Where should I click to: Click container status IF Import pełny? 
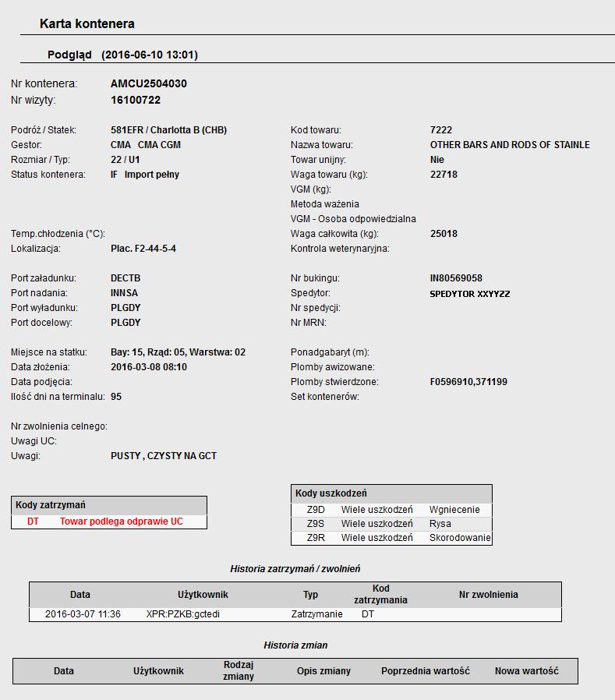pyautogui.click(x=145, y=175)
